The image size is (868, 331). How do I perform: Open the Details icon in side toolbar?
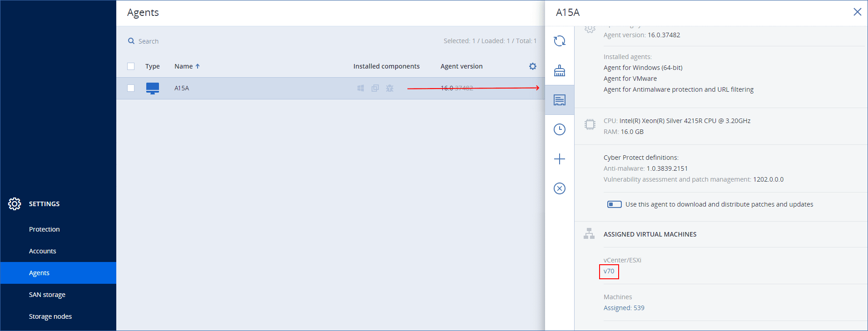(x=559, y=100)
